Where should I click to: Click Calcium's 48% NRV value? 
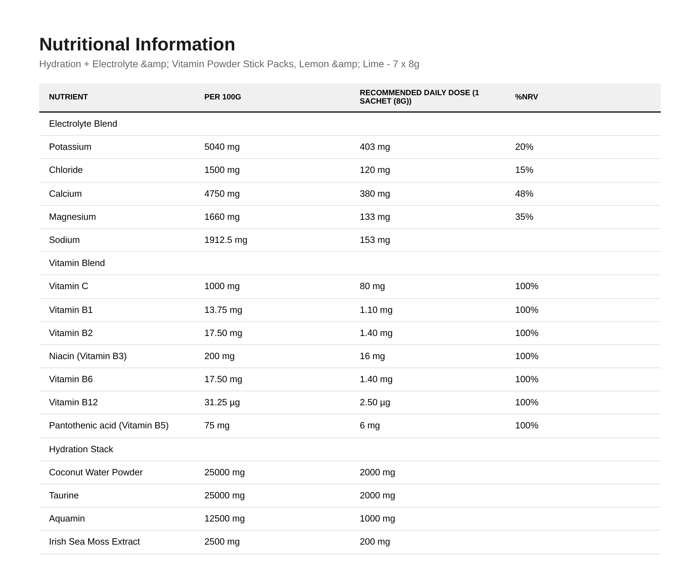point(524,194)
